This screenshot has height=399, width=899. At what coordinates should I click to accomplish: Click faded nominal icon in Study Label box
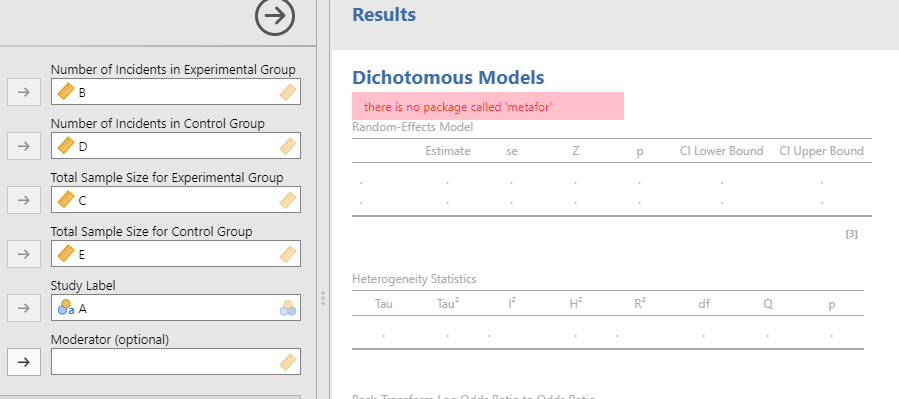pos(288,308)
